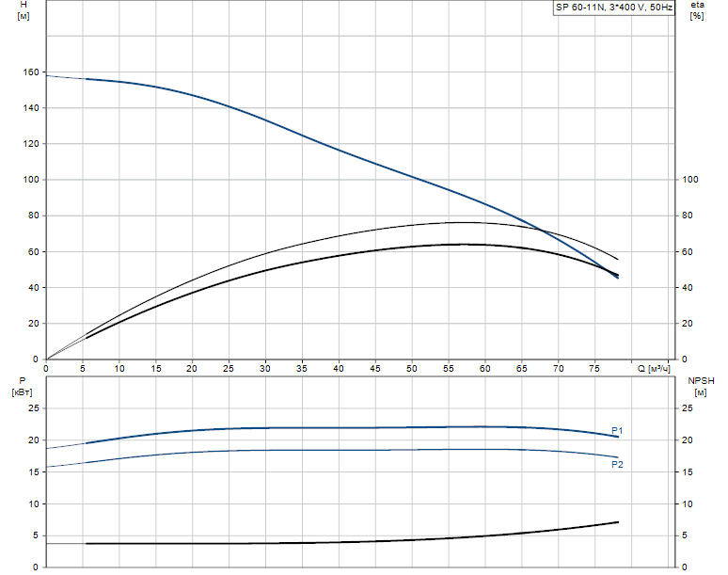Click the 40 tick on head axis

pos(34,288)
